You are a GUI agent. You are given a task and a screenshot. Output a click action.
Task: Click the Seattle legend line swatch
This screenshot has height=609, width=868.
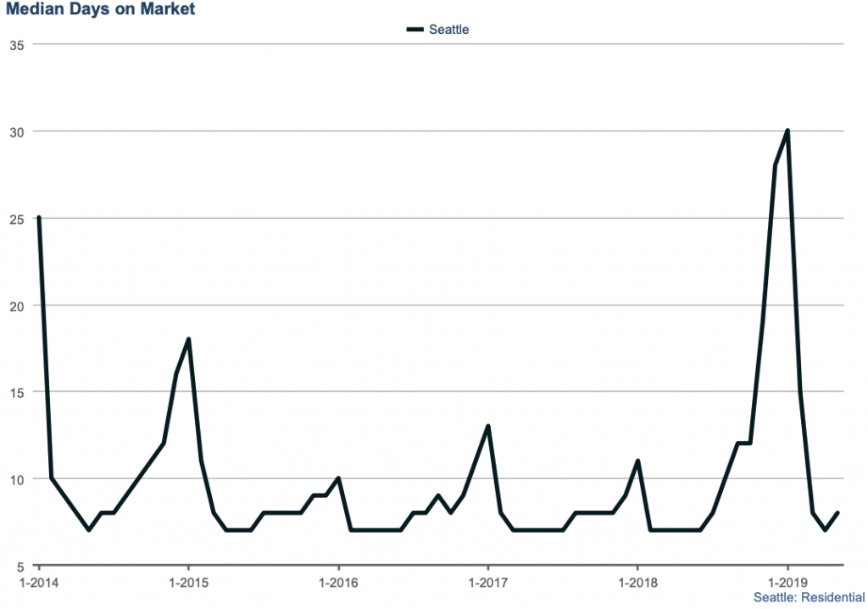tap(415, 30)
